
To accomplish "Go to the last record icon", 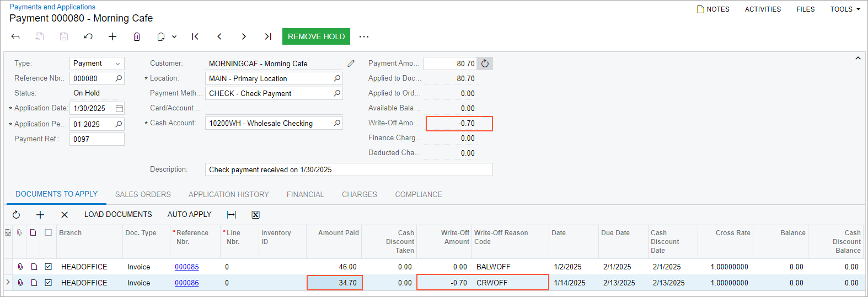I will 268,36.
